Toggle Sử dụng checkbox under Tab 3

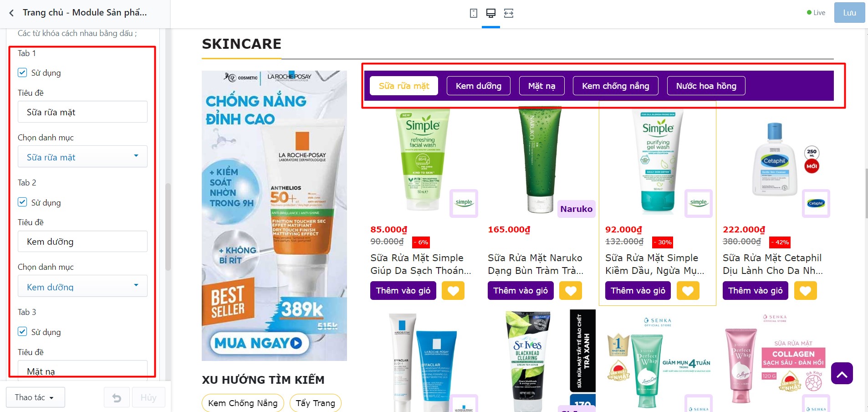(22, 331)
